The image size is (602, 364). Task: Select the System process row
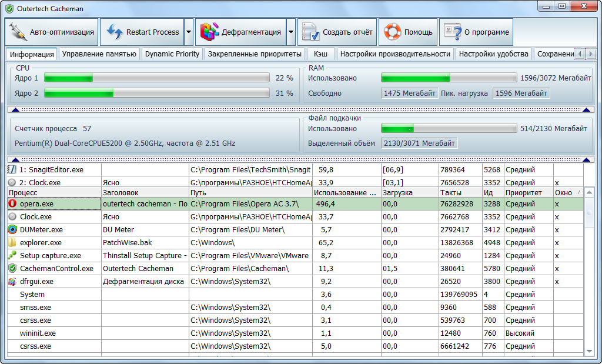pyautogui.click(x=296, y=295)
